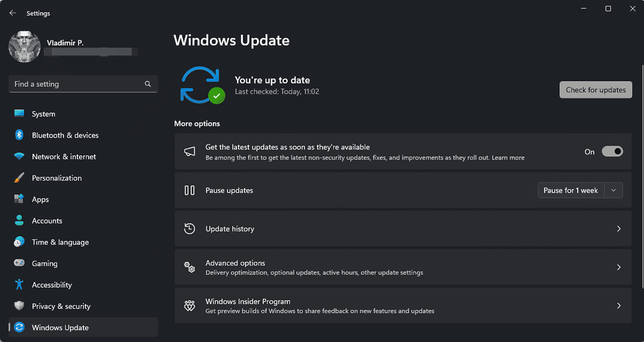This screenshot has width=644, height=342.
Task: Click the Accessibility figure icon
Action: tap(19, 284)
